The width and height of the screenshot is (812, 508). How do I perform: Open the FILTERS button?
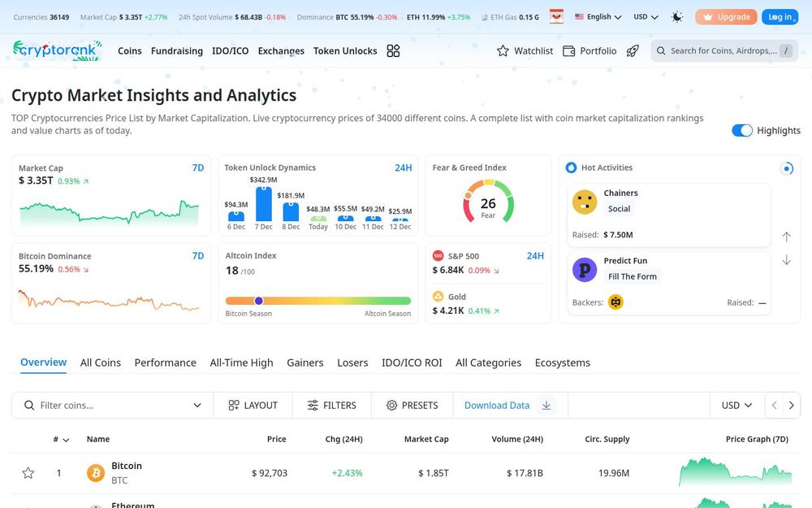click(x=332, y=406)
